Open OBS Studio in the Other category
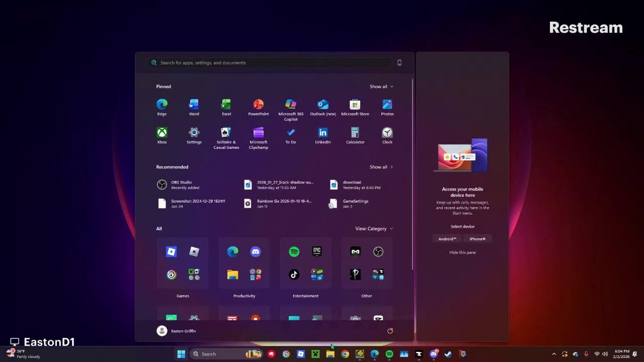Viewport: 644px width, 362px height. pyautogui.click(x=378, y=251)
